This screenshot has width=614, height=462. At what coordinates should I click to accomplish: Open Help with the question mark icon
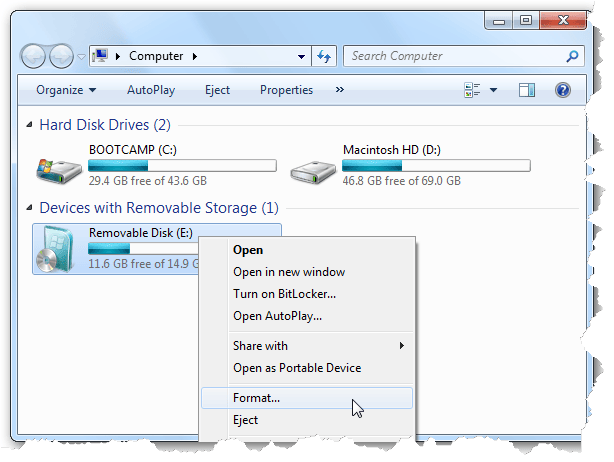562,90
